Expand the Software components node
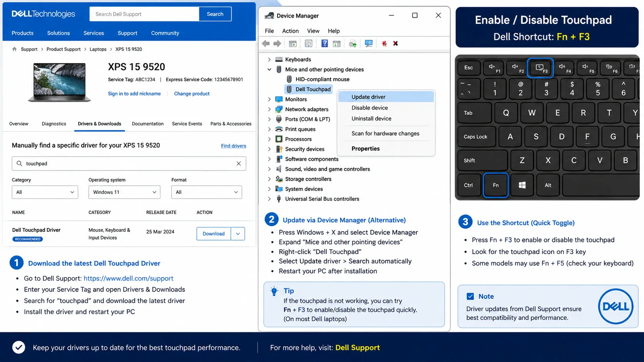Image resolution: width=644 pixels, height=362 pixels. (x=269, y=159)
